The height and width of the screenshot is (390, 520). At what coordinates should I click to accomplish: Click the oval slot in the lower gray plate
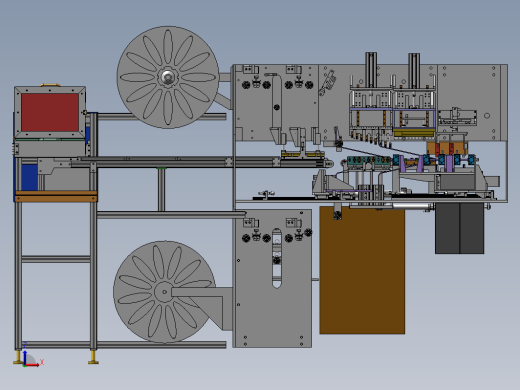(x=277, y=258)
